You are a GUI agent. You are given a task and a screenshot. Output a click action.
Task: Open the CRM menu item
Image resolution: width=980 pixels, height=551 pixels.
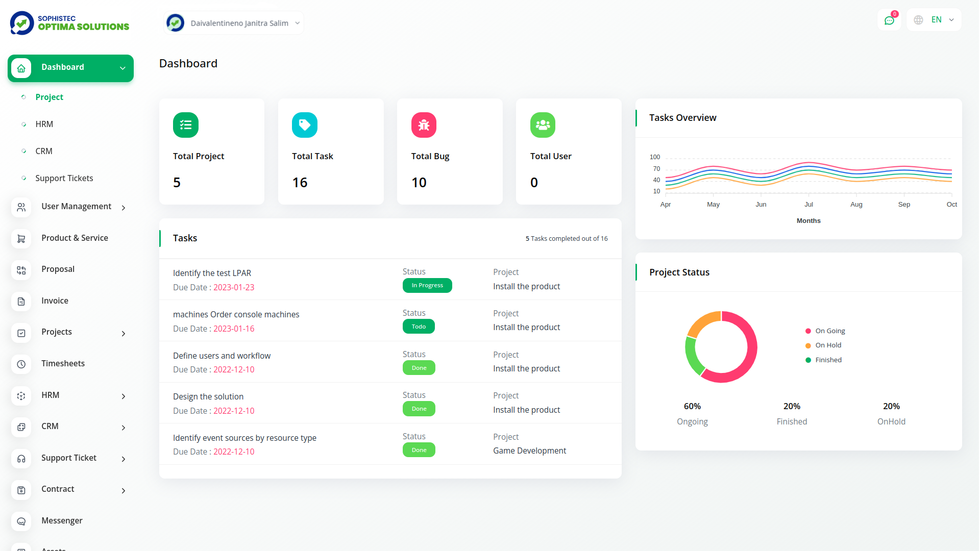tap(50, 427)
